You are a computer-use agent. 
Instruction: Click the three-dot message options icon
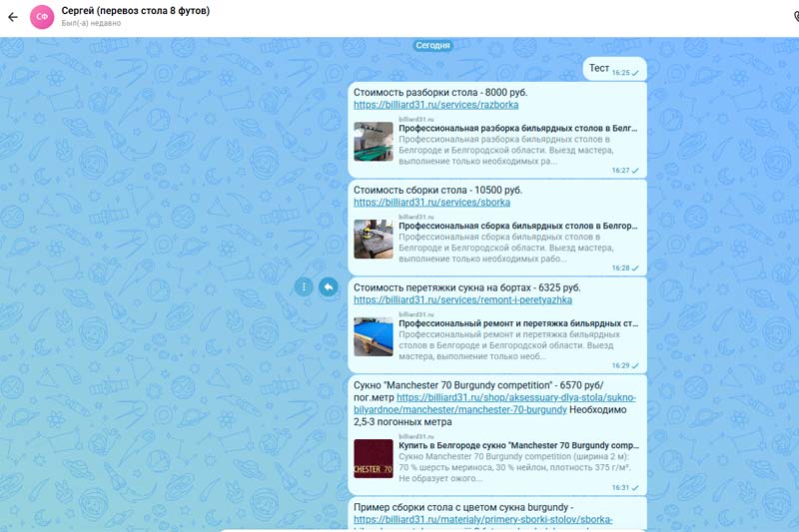(304, 287)
